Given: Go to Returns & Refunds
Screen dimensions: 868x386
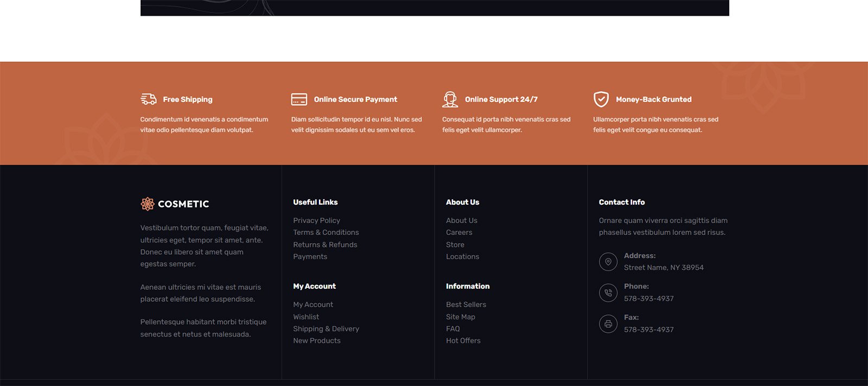Looking at the screenshot, I should pos(325,245).
